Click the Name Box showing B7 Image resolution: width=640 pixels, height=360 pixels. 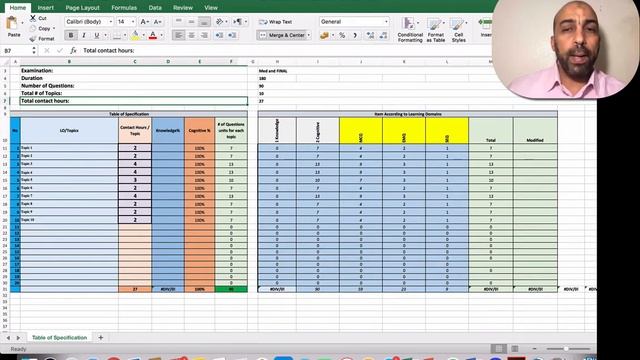16,51
